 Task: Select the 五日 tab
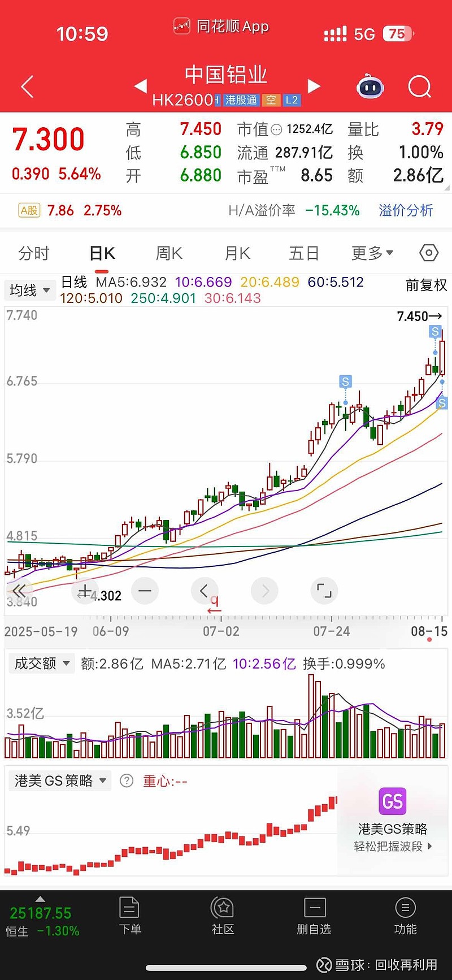click(x=304, y=253)
